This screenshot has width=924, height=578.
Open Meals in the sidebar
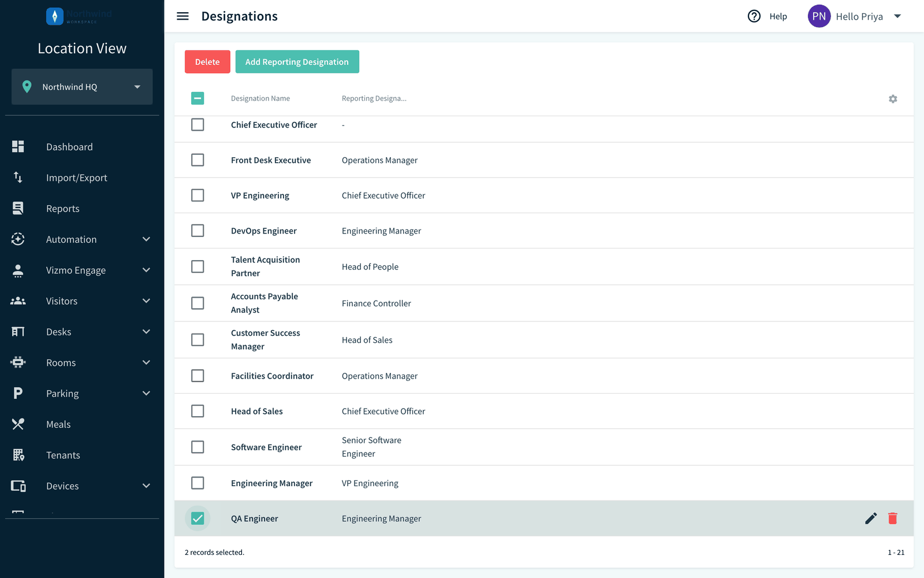[x=58, y=424]
